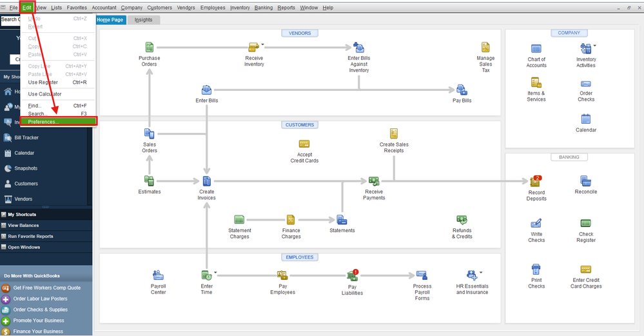The width and height of the screenshot is (644, 336).
Task: Click Create Invoices icon
Action: tap(206, 181)
